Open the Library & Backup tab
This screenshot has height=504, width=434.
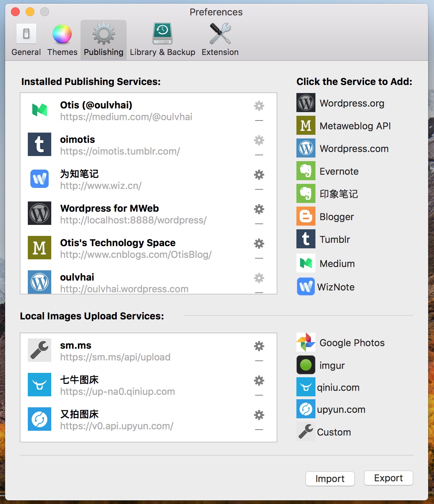pos(162,40)
